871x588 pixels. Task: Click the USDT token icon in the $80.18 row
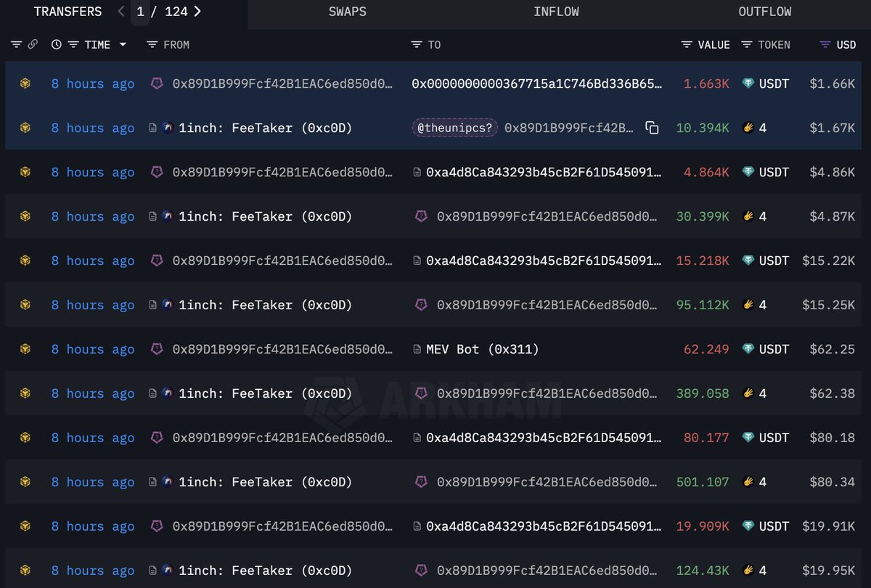(748, 438)
